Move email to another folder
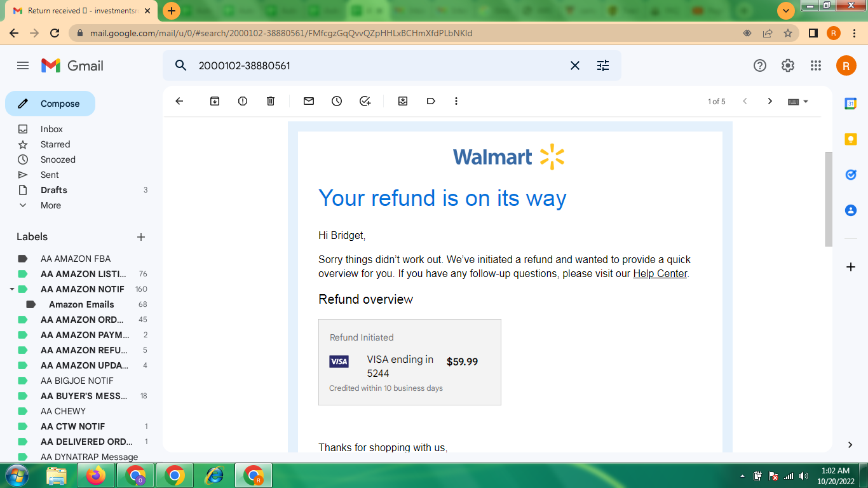Image resolution: width=868 pixels, height=488 pixels. click(403, 101)
